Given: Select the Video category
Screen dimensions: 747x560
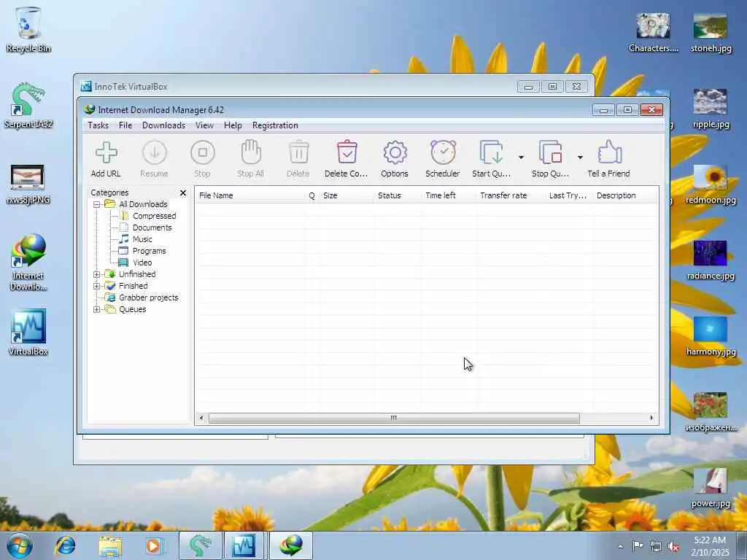Looking at the screenshot, I should point(142,262).
